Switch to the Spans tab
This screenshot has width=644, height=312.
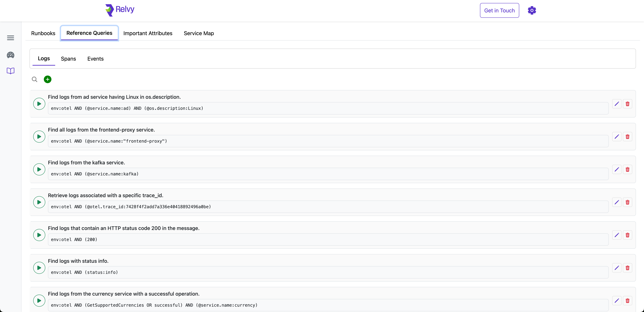68,59
